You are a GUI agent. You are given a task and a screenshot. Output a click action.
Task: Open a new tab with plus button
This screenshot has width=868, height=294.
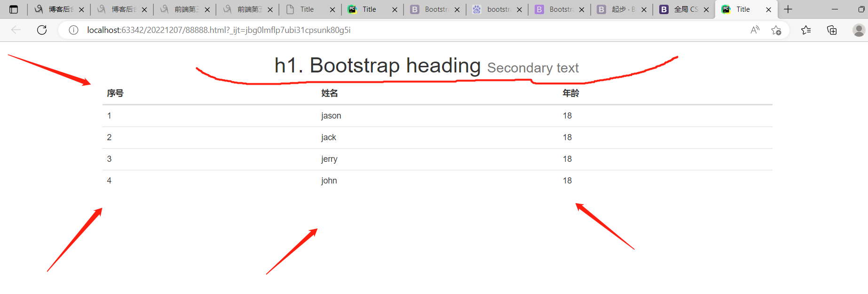tap(788, 9)
